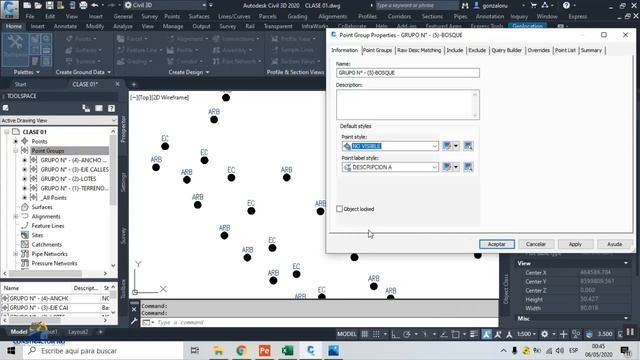Screen dimensions: 640x360
Task: Click the Aceptar button
Action: coord(497,244)
